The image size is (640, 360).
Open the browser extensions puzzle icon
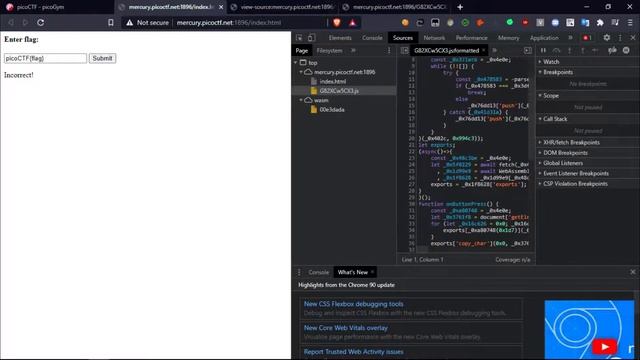point(600,22)
